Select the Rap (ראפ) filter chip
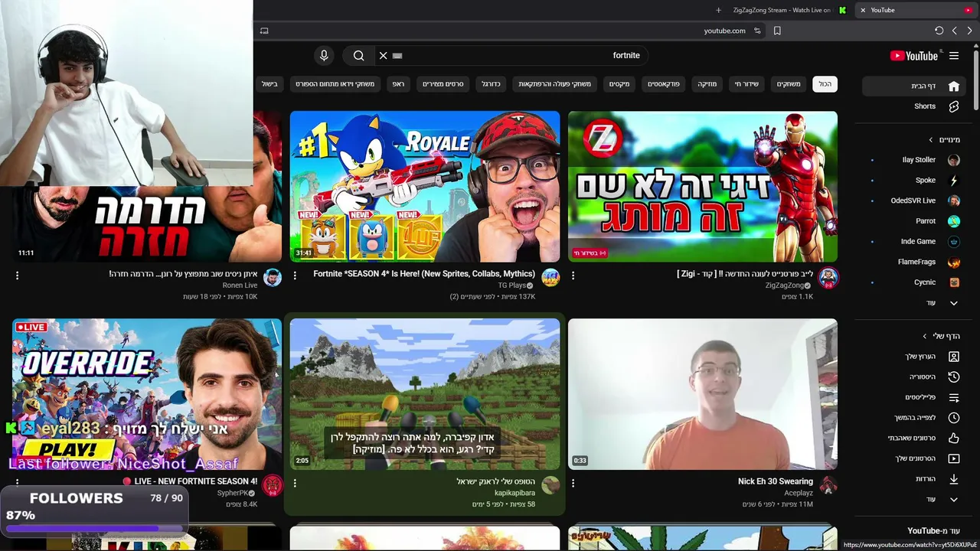 tap(398, 84)
